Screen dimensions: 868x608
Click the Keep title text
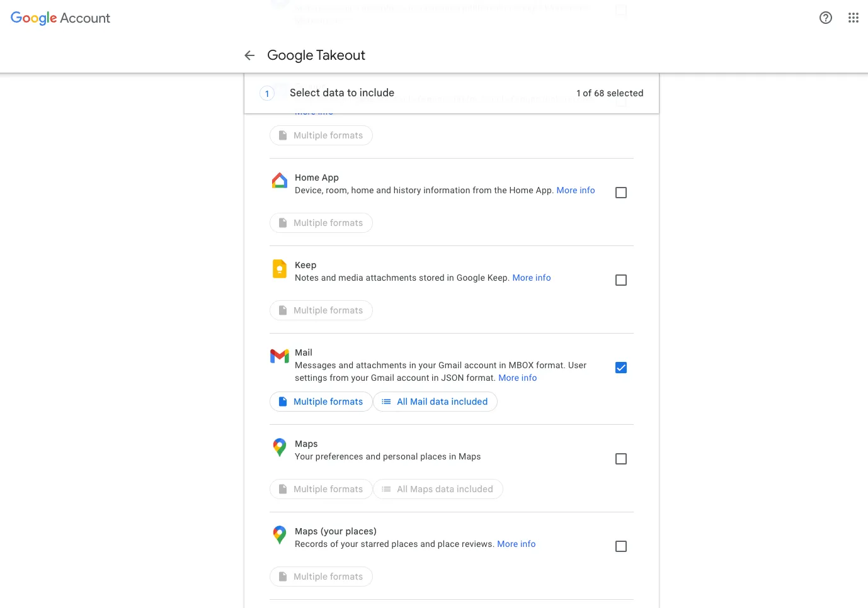[306, 265]
